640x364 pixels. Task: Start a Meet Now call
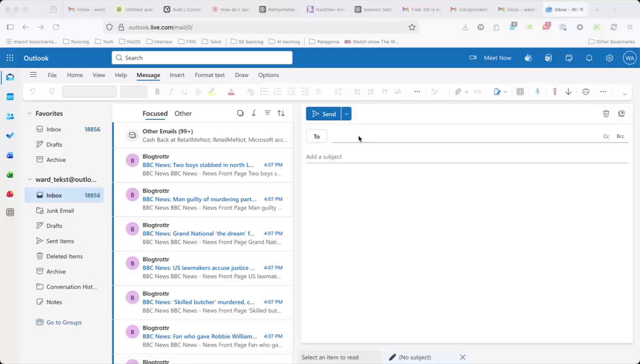[490, 58]
